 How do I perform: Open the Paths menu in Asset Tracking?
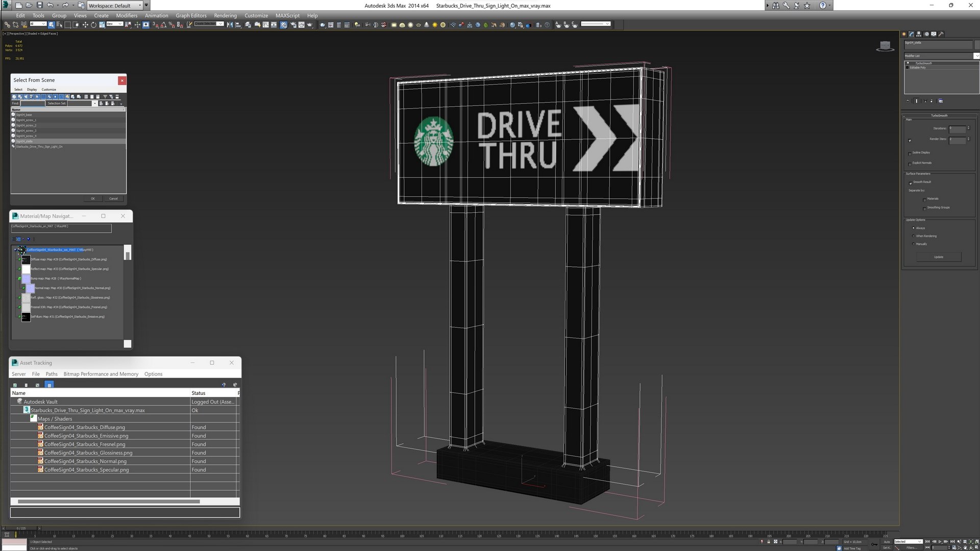(51, 374)
